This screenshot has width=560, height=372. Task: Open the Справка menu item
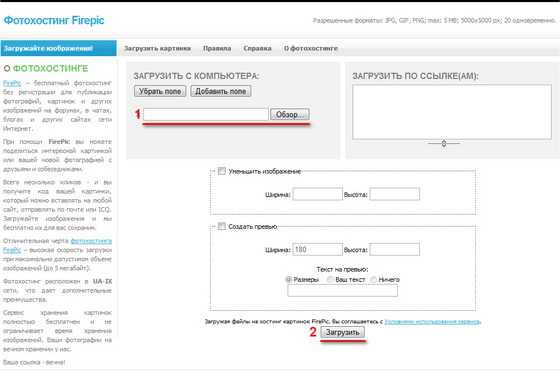[258, 48]
